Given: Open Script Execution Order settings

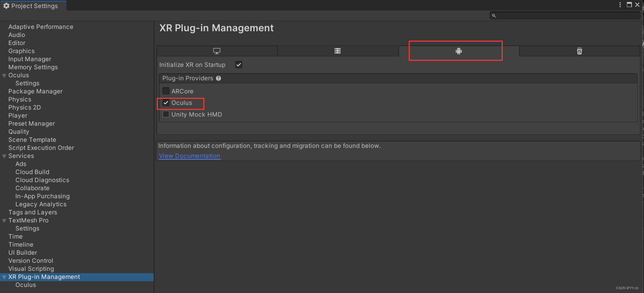Looking at the screenshot, I should pos(41,148).
